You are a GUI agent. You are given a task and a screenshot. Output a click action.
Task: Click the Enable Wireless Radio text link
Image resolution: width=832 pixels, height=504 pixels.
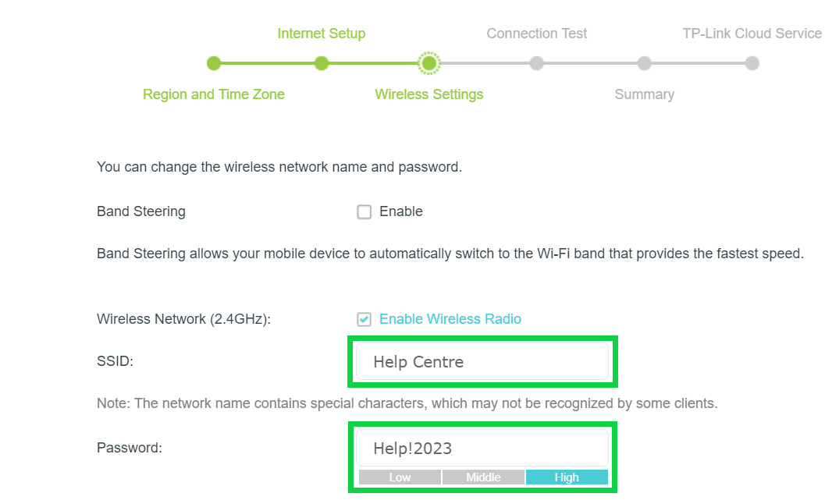450,319
